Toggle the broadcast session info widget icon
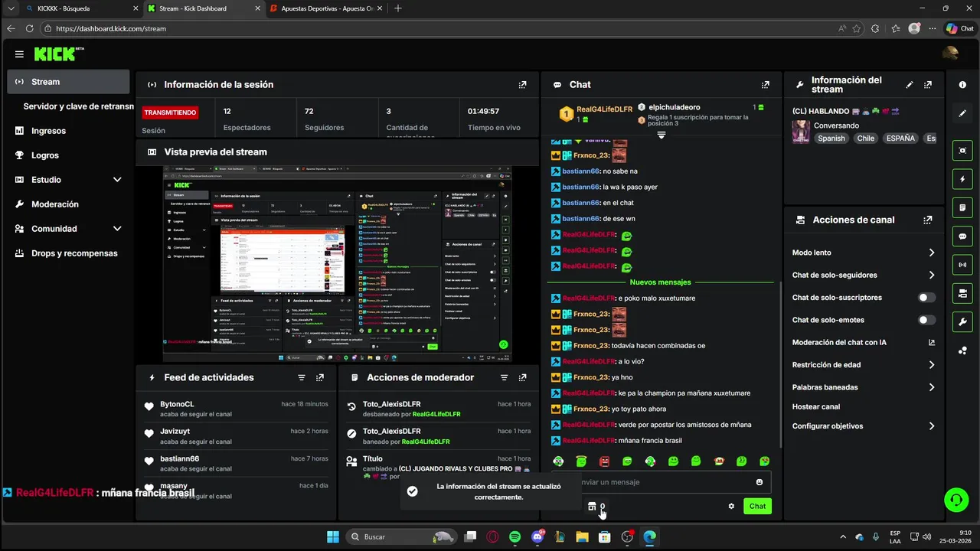This screenshot has height=551, width=980. click(x=962, y=265)
